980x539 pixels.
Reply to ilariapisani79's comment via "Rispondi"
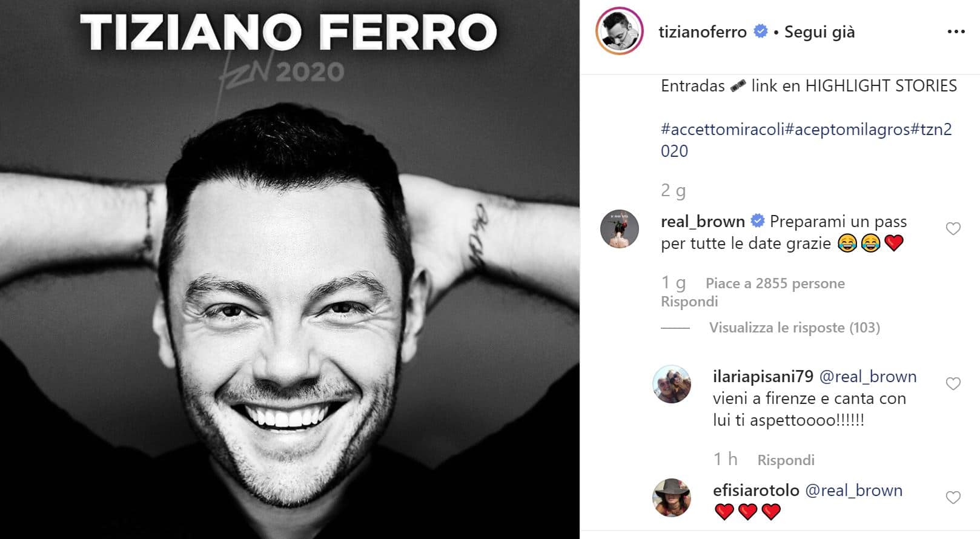(786, 460)
